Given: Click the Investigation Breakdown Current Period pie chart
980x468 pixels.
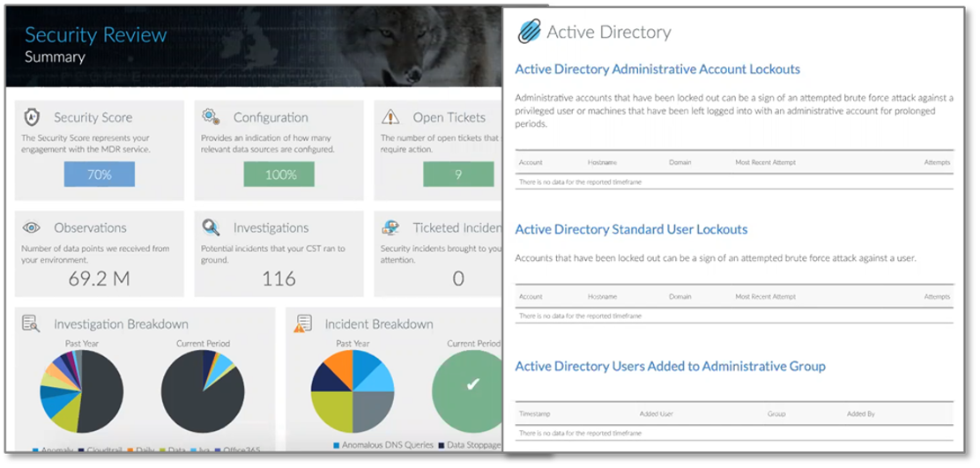Looking at the screenshot, I should [203, 391].
